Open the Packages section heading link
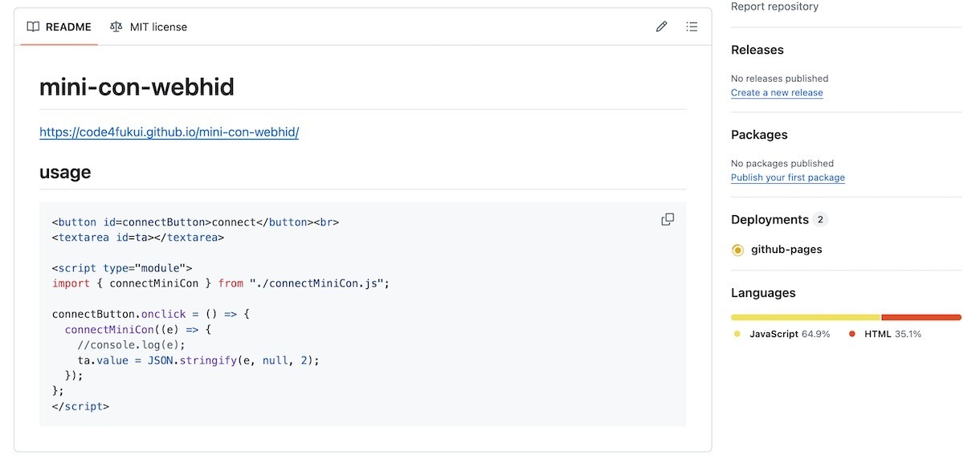 pos(759,135)
